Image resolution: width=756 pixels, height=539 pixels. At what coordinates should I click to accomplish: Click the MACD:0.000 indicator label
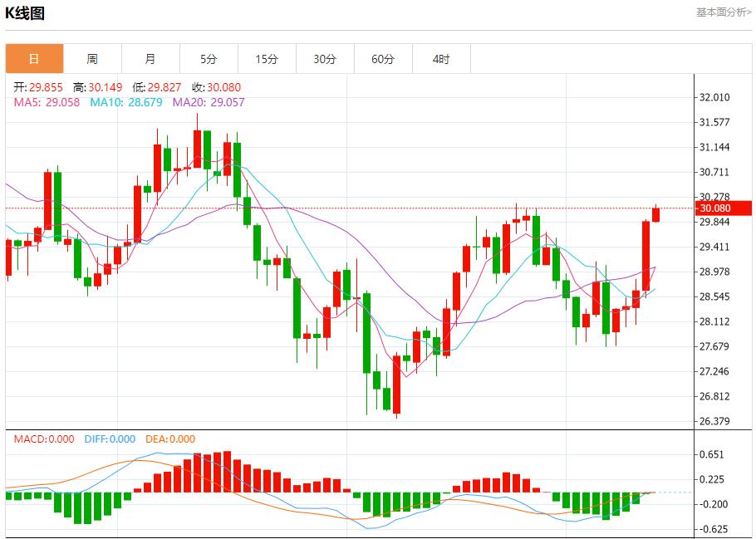pyautogui.click(x=43, y=439)
